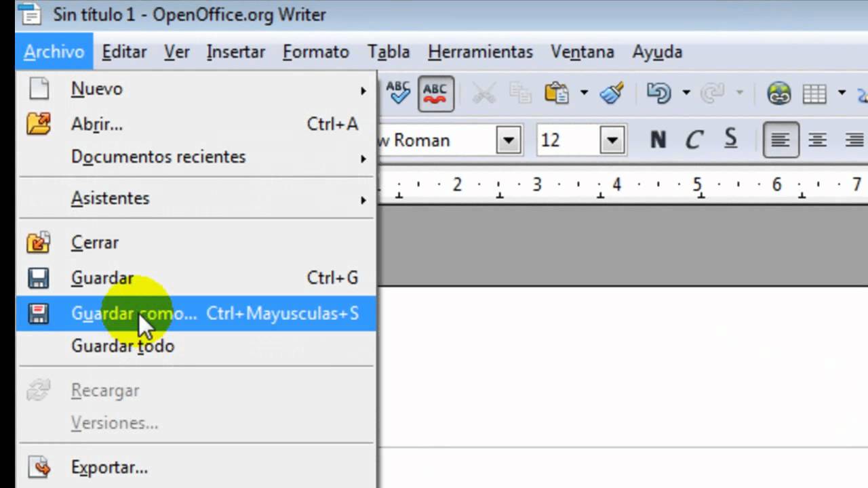868x488 pixels.
Task: Open the Ver menu
Action: coord(176,52)
